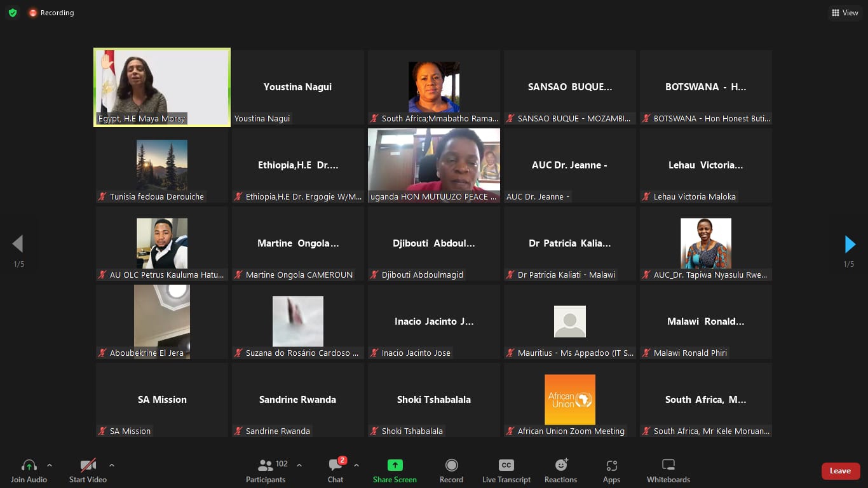This screenshot has height=488, width=868.
Task: Open the View layout menu
Action: pos(844,13)
